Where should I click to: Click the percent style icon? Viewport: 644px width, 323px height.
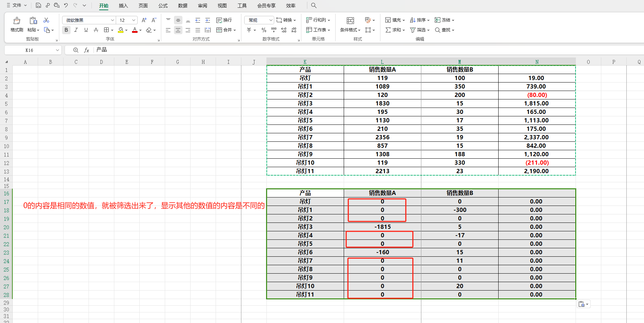(264, 30)
